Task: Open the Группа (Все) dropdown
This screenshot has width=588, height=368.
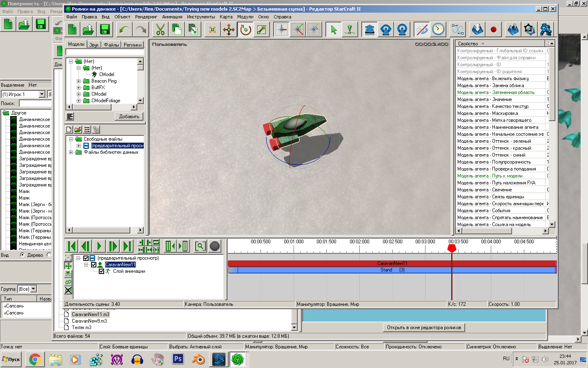Action: pyautogui.click(x=33, y=289)
